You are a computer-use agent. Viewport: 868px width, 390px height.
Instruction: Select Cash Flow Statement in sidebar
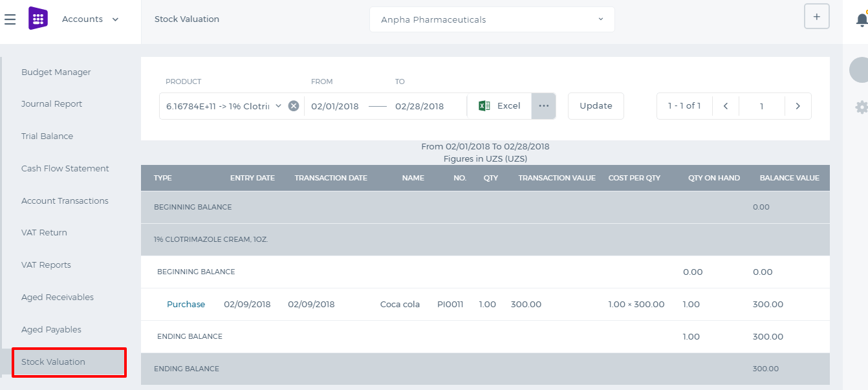point(65,169)
